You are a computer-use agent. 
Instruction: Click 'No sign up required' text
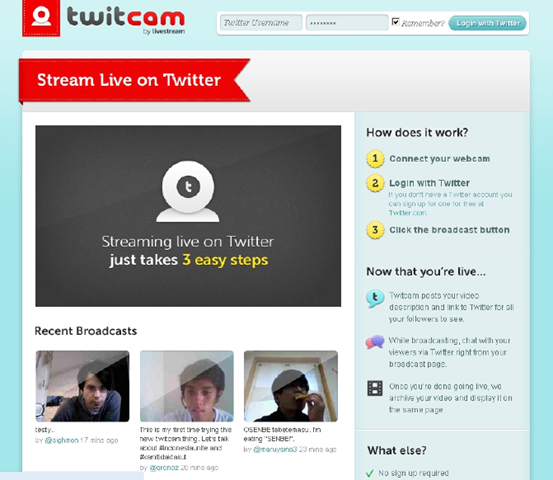point(414,473)
